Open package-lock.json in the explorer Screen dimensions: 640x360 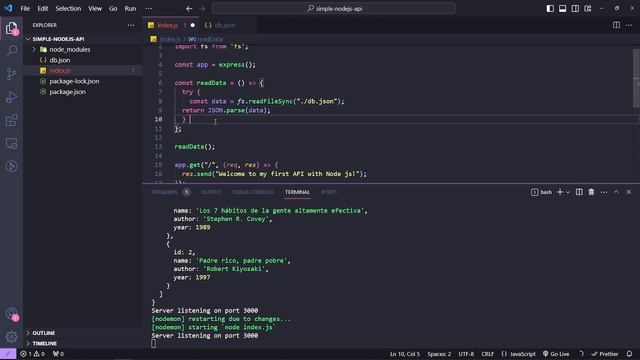(x=74, y=81)
